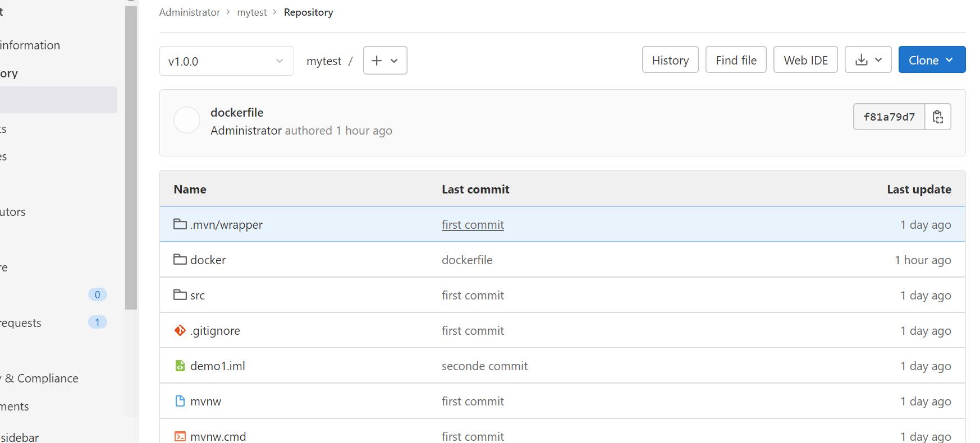
Task: Click the terminal icon of mvnw.cmd
Action: 180,436
